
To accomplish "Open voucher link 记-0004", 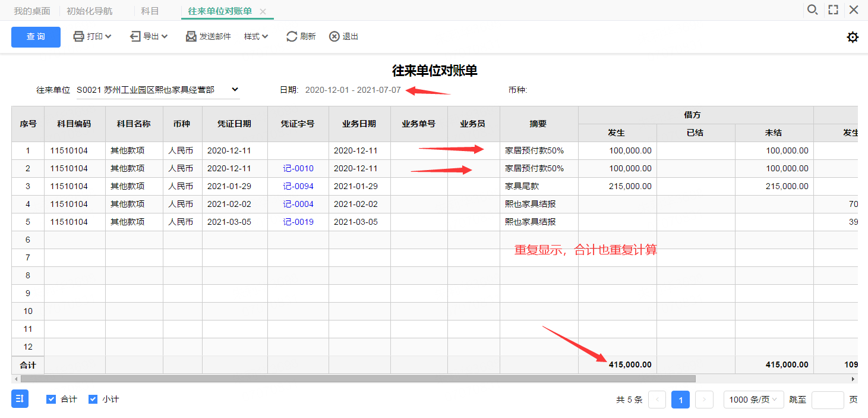I will pyautogui.click(x=298, y=204).
